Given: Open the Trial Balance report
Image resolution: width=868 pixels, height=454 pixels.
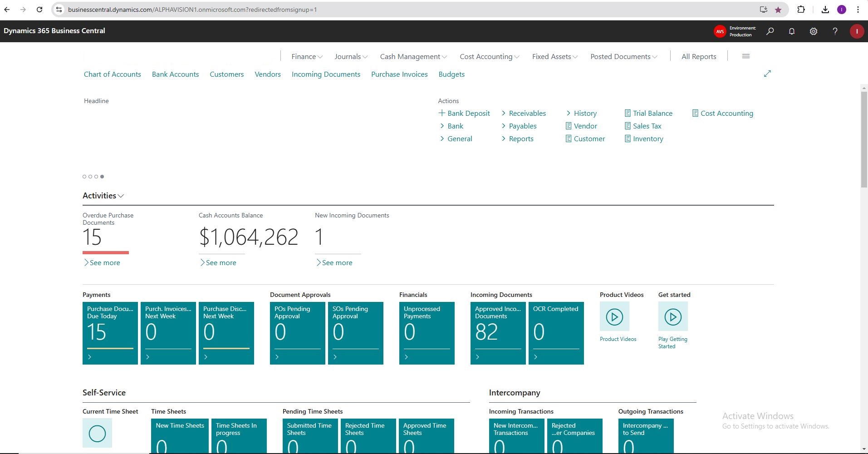Looking at the screenshot, I should pyautogui.click(x=648, y=113).
